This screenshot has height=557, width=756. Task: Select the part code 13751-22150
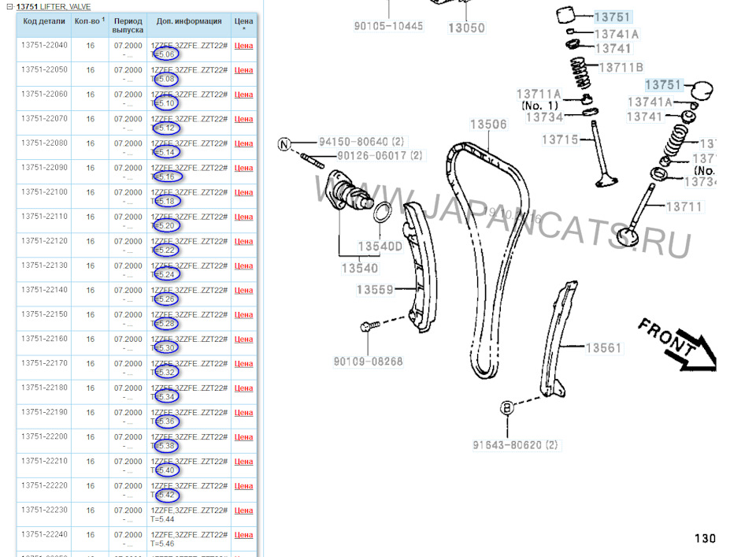click(x=44, y=314)
